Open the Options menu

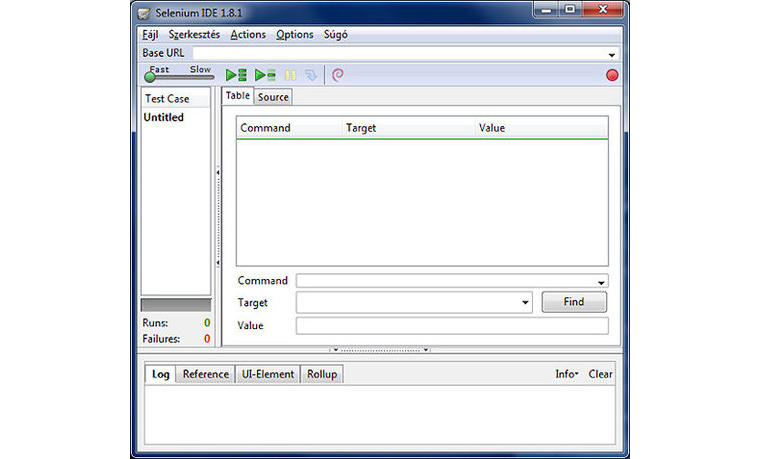pyautogui.click(x=295, y=34)
